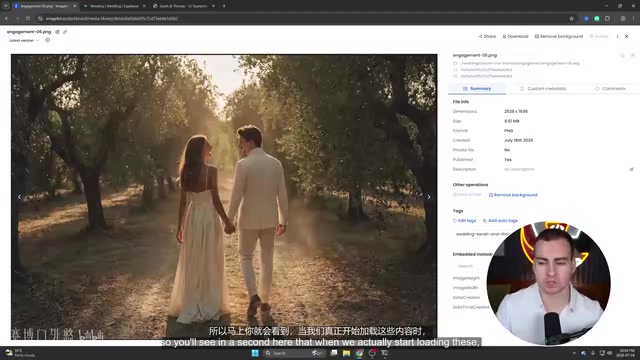Open the Comments tab
Screen dimensions: 640x360
610,89
